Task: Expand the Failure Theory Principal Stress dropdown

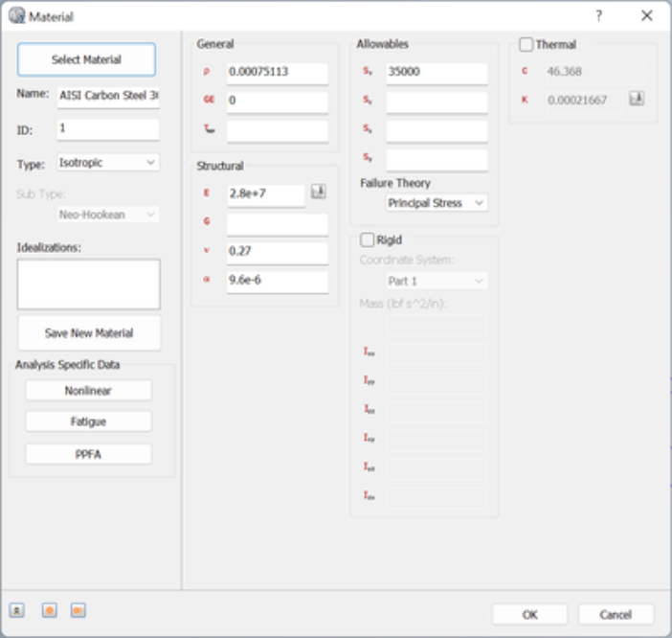Action: (x=437, y=203)
